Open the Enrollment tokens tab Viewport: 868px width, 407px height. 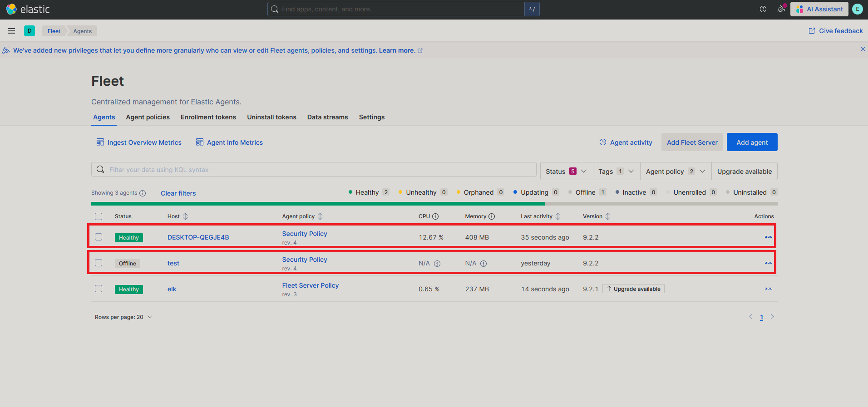pyautogui.click(x=208, y=117)
